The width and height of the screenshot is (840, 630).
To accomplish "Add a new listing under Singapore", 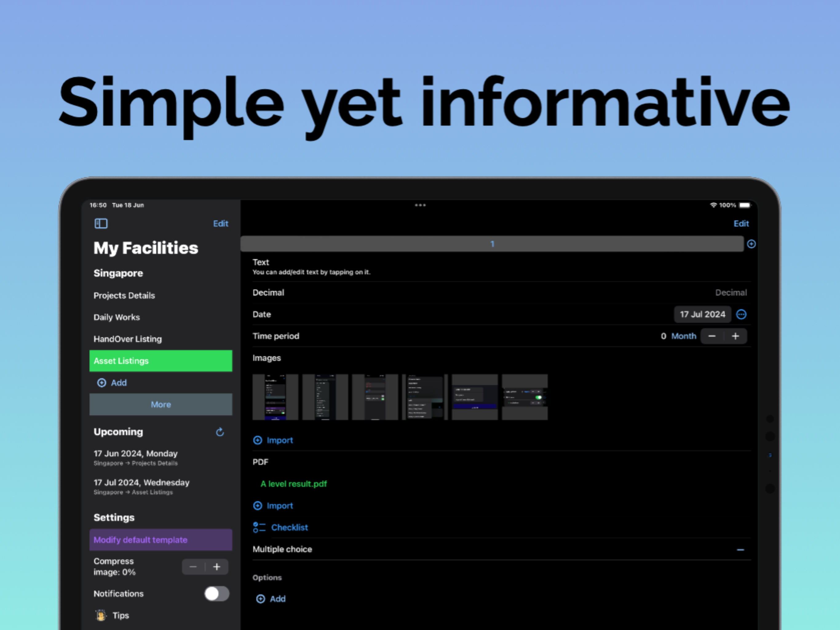I will (112, 383).
